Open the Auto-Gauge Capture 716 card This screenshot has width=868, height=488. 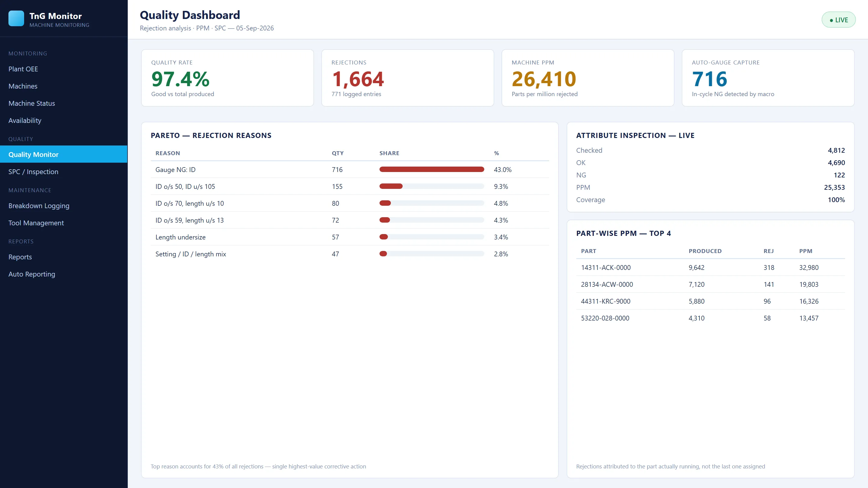pyautogui.click(x=768, y=78)
